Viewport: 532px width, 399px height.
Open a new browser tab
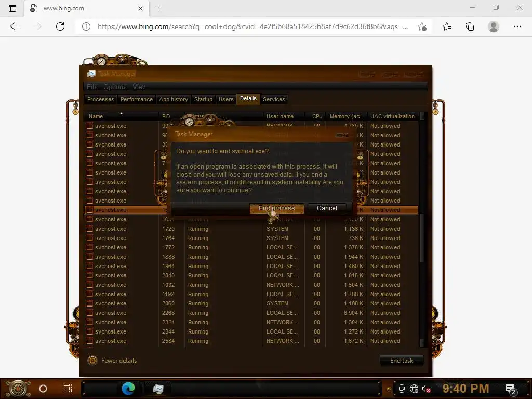(x=158, y=8)
